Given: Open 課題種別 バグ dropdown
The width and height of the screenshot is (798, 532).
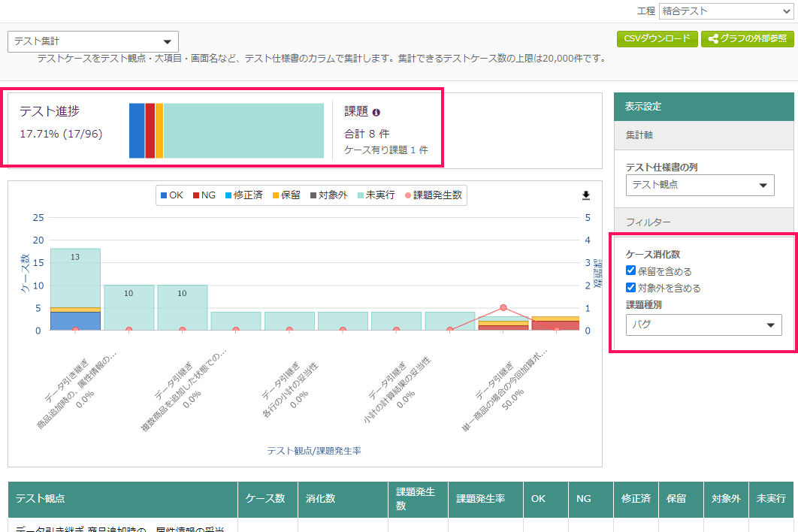Looking at the screenshot, I should coord(703,325).
